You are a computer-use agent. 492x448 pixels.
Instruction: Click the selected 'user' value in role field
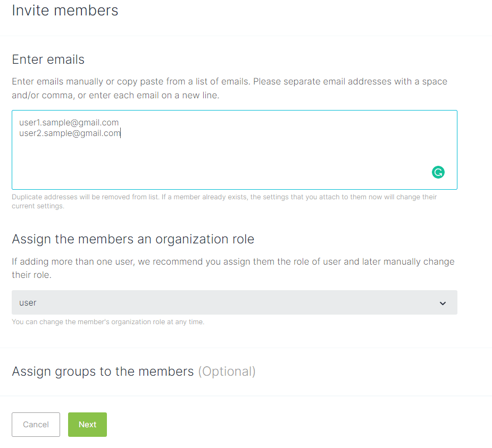point(28,303)
